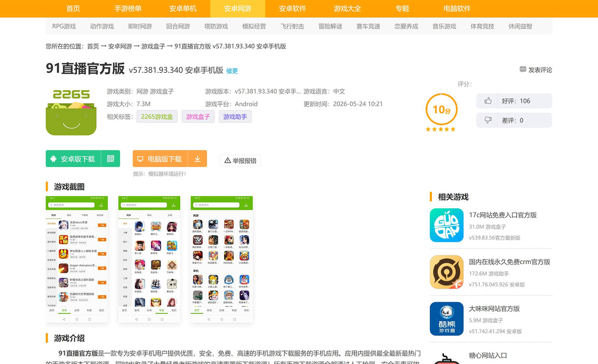Open the 游戏助手 tag

(235, 117)
